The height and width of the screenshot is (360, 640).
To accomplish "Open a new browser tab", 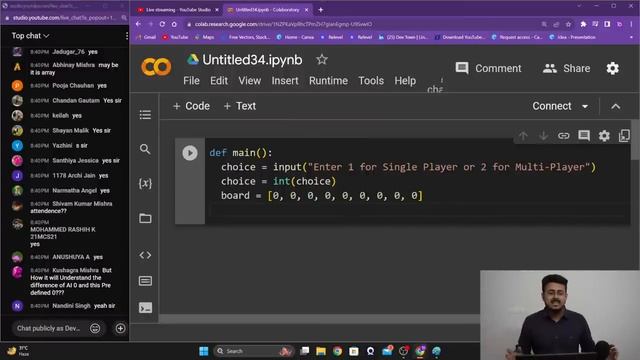I will tap(320, 10).
